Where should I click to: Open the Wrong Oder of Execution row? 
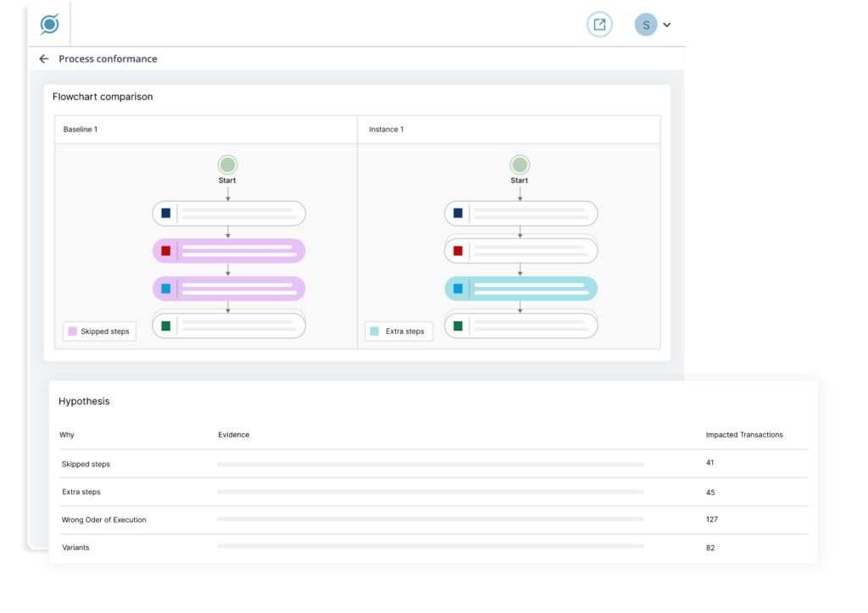click(x=103, y=520)
